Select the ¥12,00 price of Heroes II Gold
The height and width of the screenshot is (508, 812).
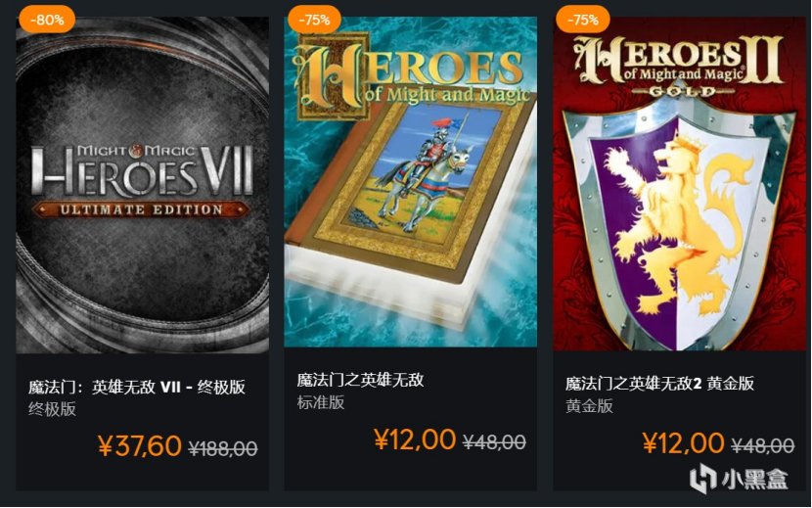tap(683, 442)
